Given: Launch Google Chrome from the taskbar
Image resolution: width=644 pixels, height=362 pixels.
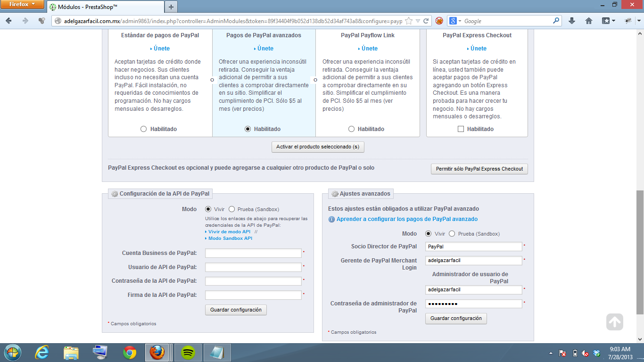Looking at the screenshot, I should (130, 352).
